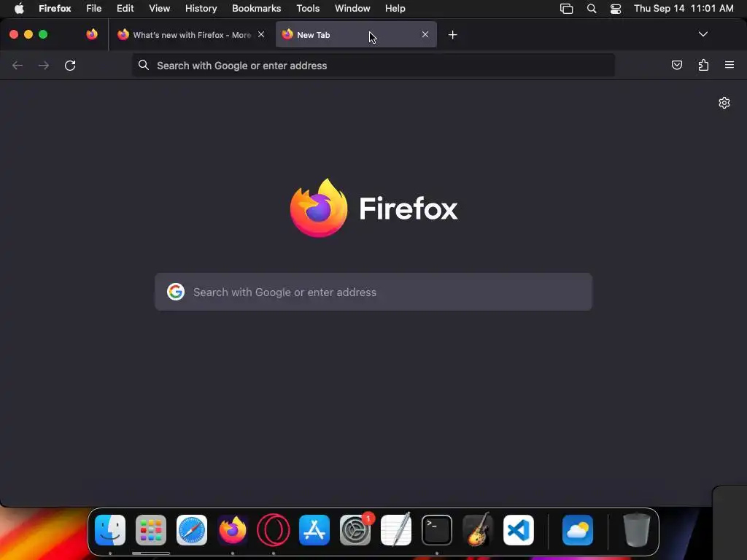Open Finder from the Dock
This screenshot has height=560, width=747.
click(110, 530)
